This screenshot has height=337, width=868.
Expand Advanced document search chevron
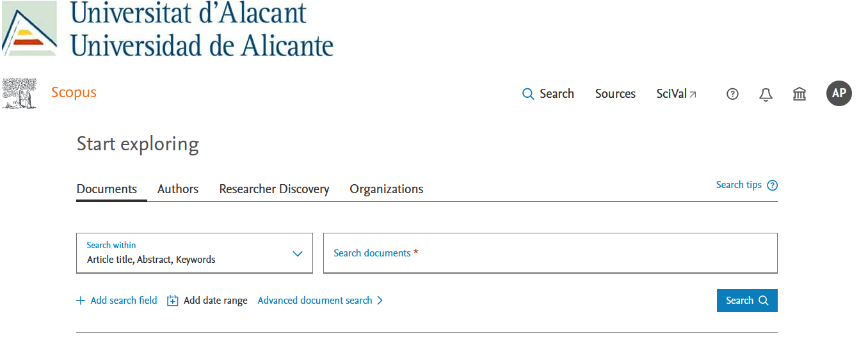click(380, 301)
